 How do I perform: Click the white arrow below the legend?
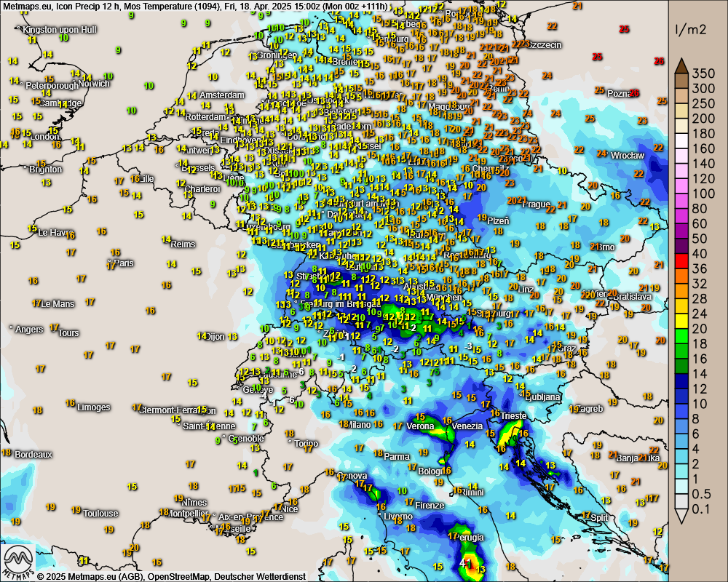coord(681,516)
